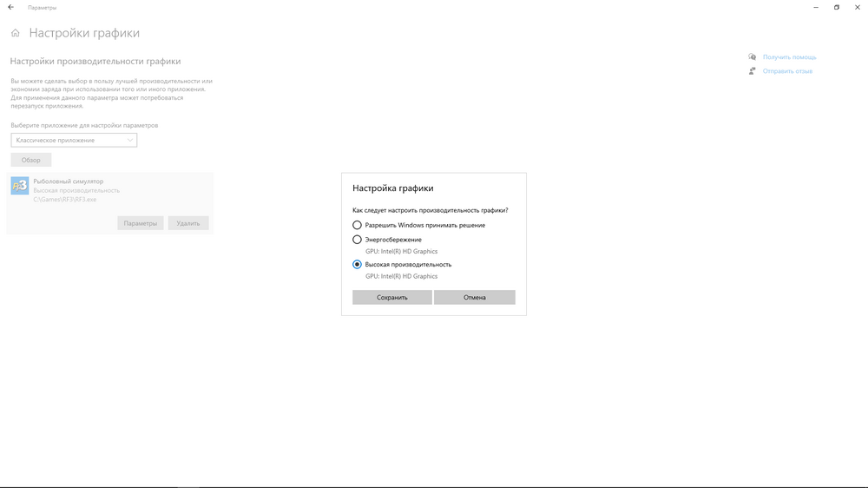Image resolution: width=868 pixels, height=488 pixels.
Task: Close the Параметры window
Action: point(858,7)
